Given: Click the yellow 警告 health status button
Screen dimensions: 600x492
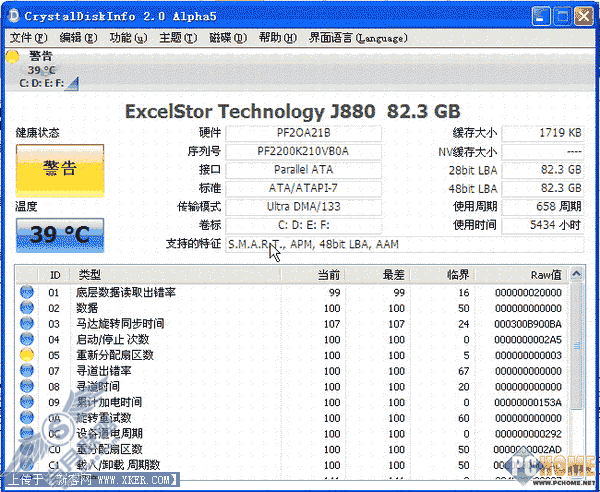Looking at the screenshot, I should (x=60, y=171).
